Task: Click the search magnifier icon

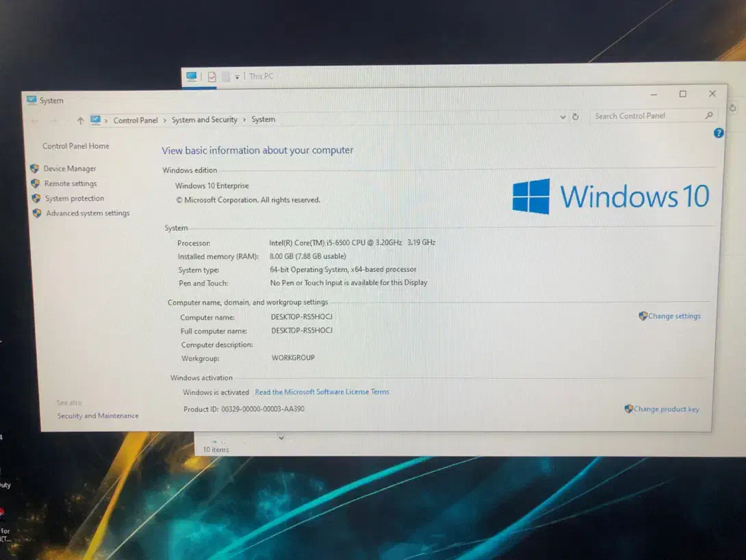Action: 709,115
